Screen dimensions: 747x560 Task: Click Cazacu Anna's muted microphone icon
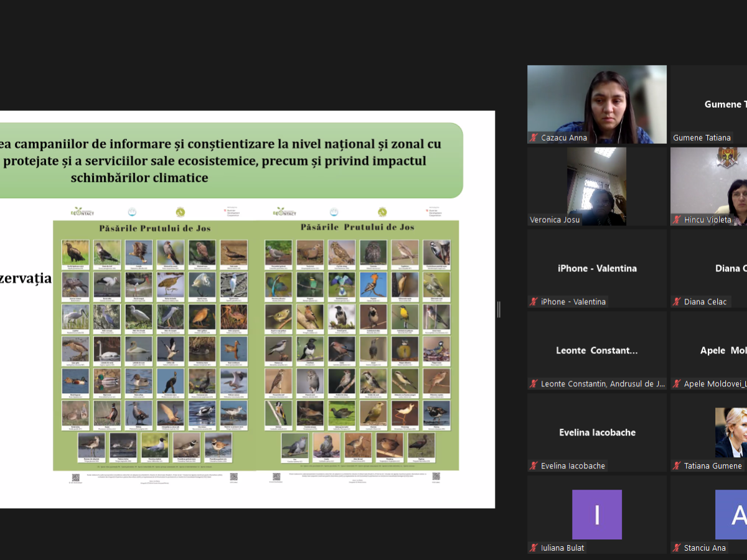533,138
